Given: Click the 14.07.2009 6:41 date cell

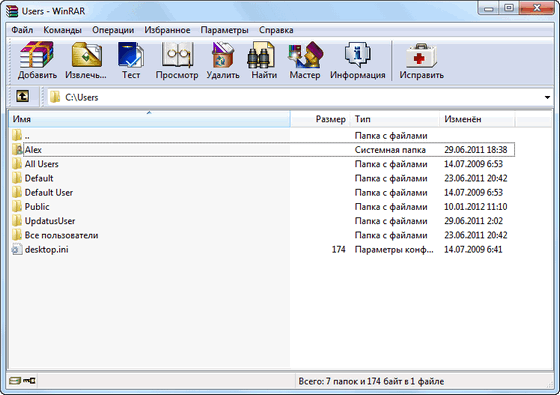Looking at the screenshot, I should point(473,250).
